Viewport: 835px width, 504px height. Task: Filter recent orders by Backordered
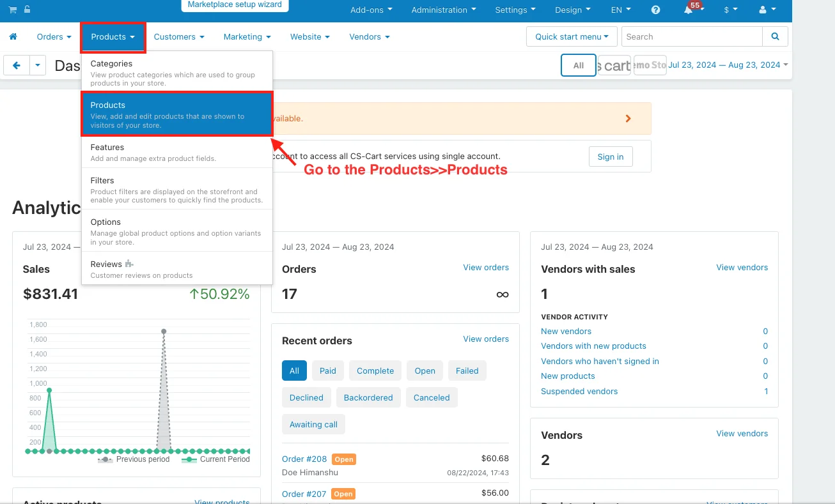click(x=368, y=397)
